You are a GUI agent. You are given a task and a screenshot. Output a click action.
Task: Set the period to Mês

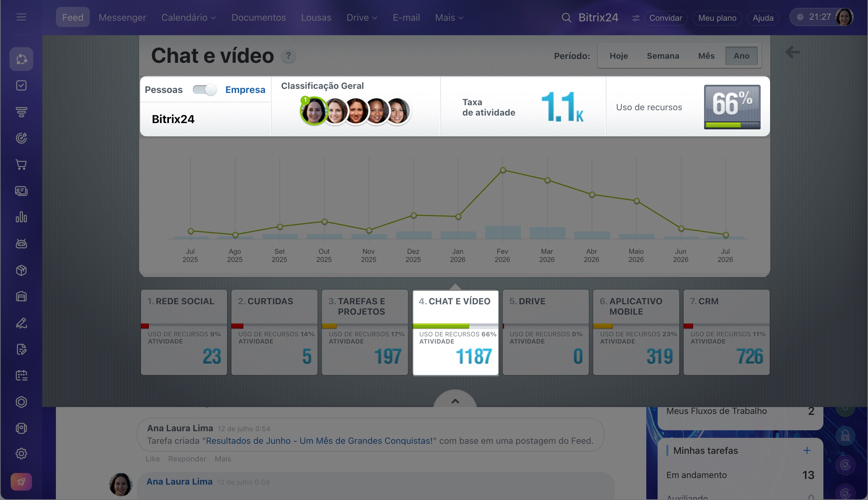(x=706, y=56)
